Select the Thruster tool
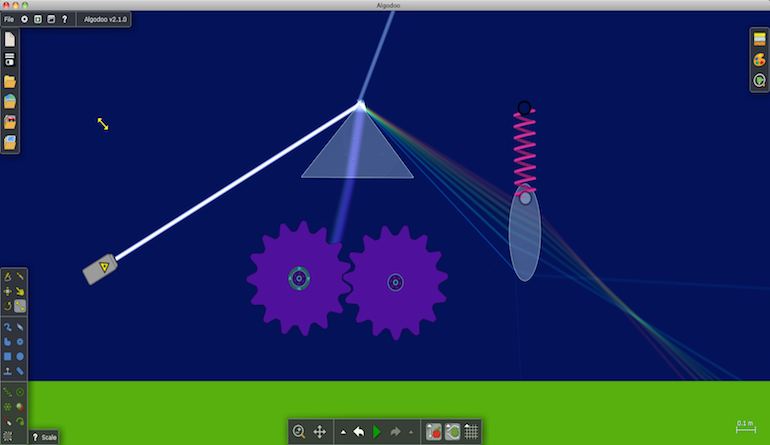Screen dimensions: 770x445 tap(20, 407)
